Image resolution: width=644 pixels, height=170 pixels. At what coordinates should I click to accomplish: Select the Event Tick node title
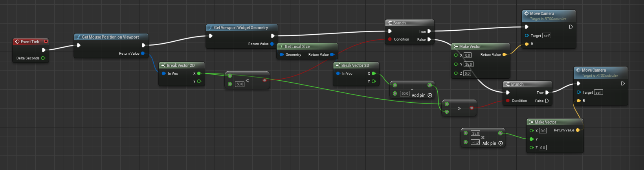pos(30,42)
